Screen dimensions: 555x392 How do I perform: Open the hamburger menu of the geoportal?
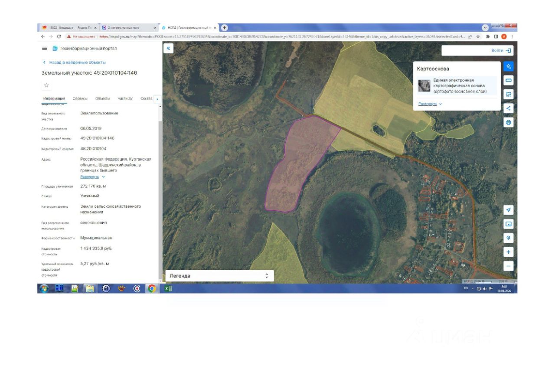tap(44, 49)
